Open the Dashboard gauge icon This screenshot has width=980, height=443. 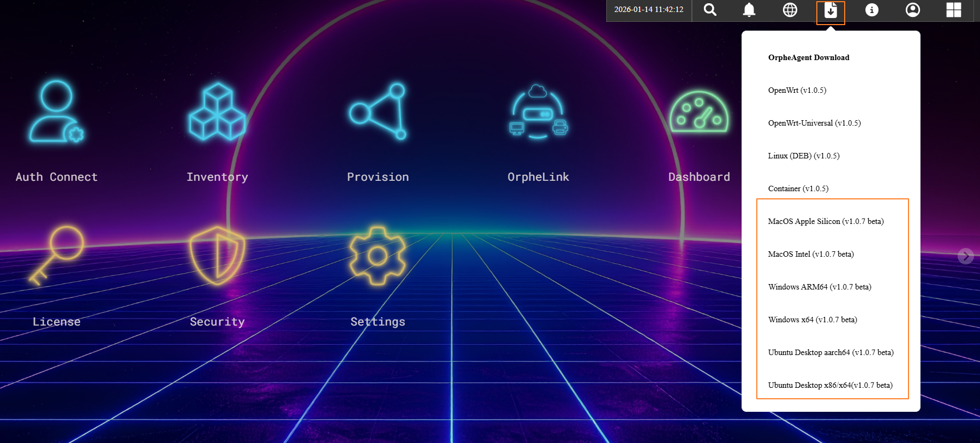tap(698, 113)
